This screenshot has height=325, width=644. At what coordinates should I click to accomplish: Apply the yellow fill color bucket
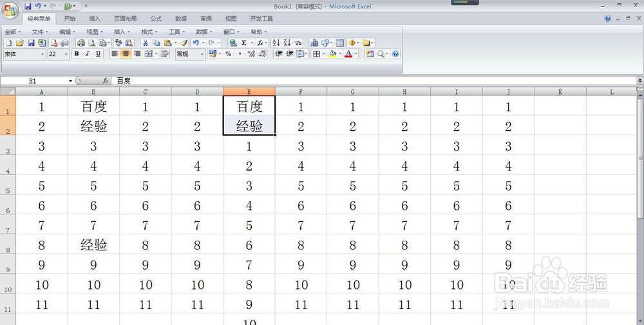click(332, 54)
